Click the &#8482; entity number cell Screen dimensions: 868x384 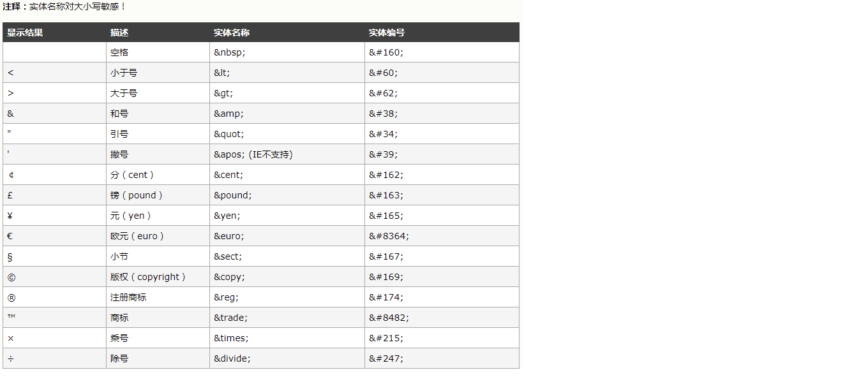point(442,318)
